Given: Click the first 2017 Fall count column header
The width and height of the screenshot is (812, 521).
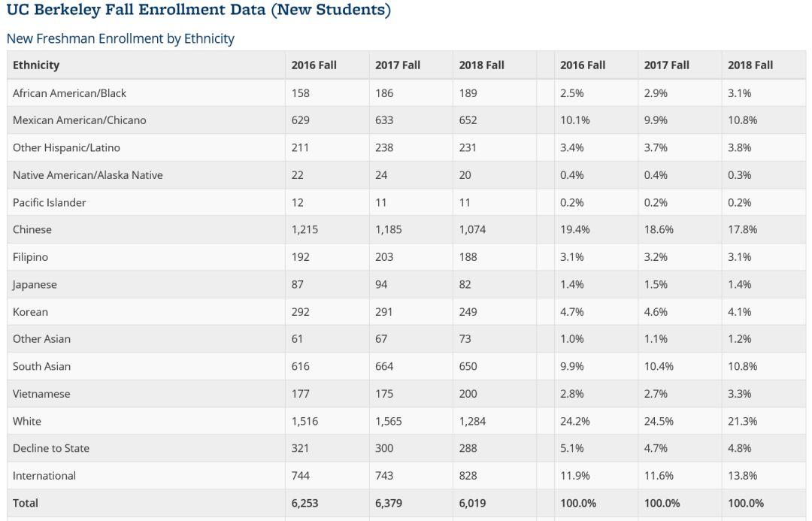Looking at the screenshot, I should pos(398,65).
